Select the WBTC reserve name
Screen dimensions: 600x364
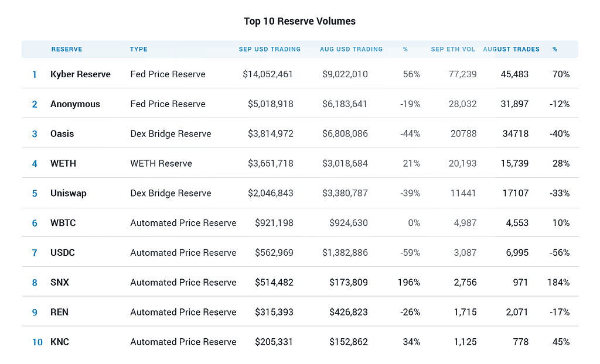tap(63, 223)
